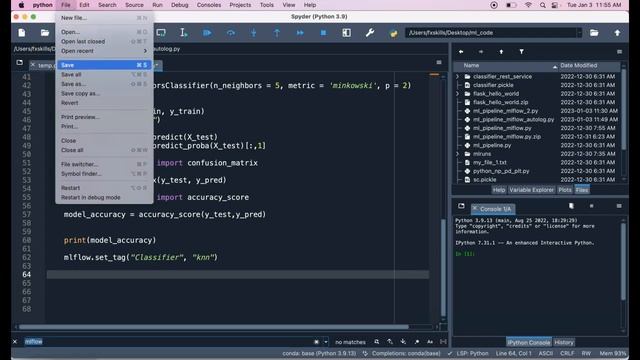Run current cell and advance icon
Screen dimensions: 640x360
161,33
